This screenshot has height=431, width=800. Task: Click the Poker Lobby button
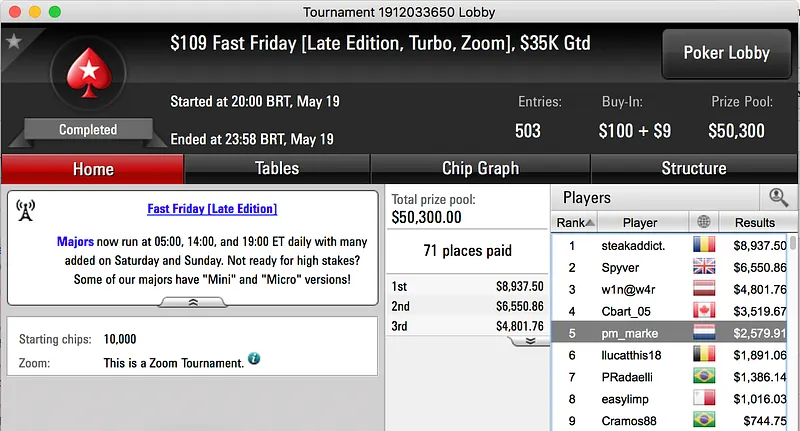(x=725, y=53)
